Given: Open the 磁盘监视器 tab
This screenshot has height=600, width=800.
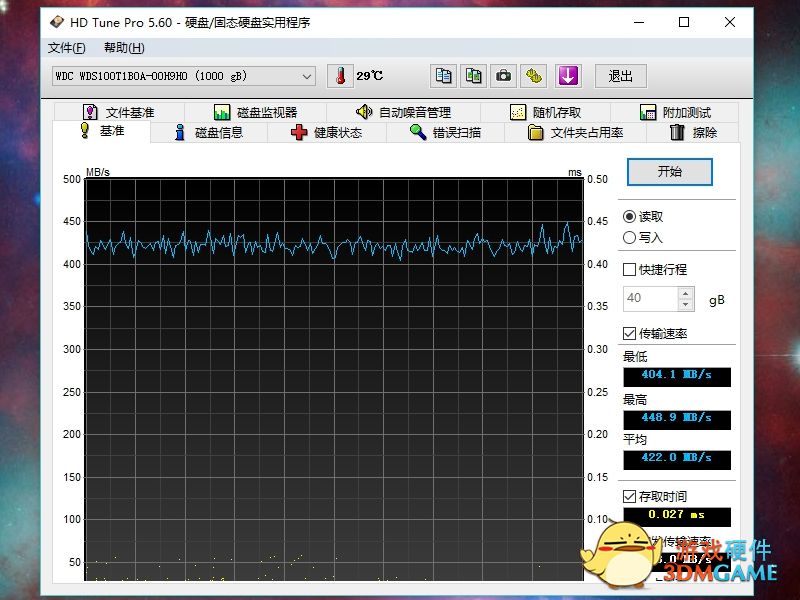Looking at the screenshot, I should pyautogui.click(x=255, y=112).
